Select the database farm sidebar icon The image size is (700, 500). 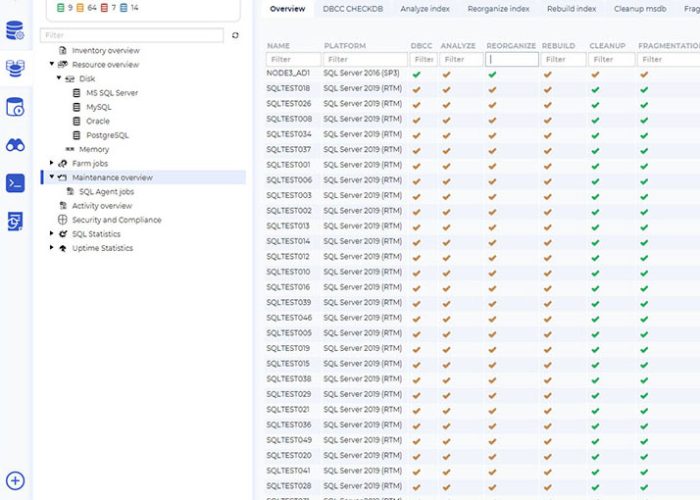[15, 68]
